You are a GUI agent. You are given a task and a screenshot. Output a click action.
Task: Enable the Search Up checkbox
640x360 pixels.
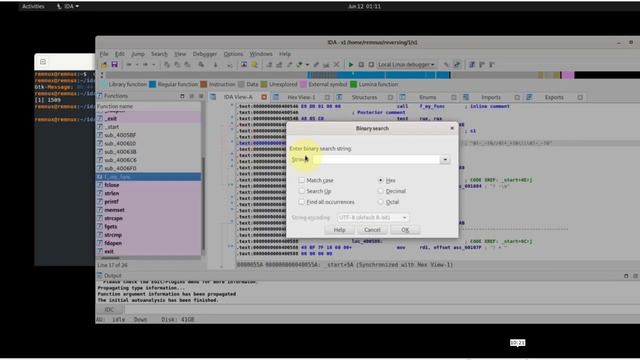click(x=301, y=191)
